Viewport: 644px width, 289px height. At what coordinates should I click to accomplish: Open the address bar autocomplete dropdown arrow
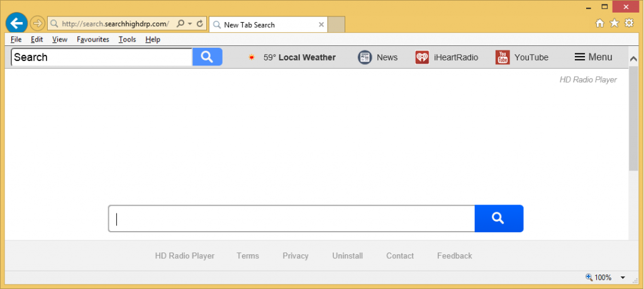190,24
